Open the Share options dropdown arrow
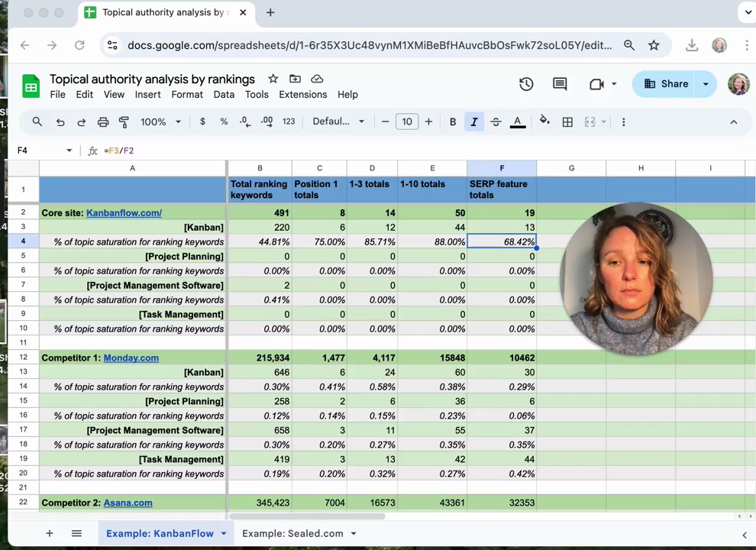The width and height of the screenshot is (756, 550). click(x=706, y=84)
